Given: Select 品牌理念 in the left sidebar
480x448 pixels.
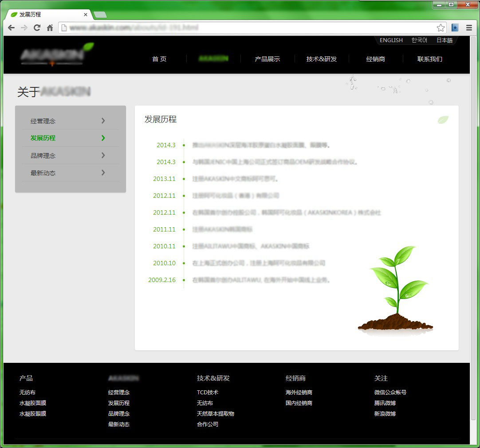Looking at the screenshot, I should pos(43,155).
